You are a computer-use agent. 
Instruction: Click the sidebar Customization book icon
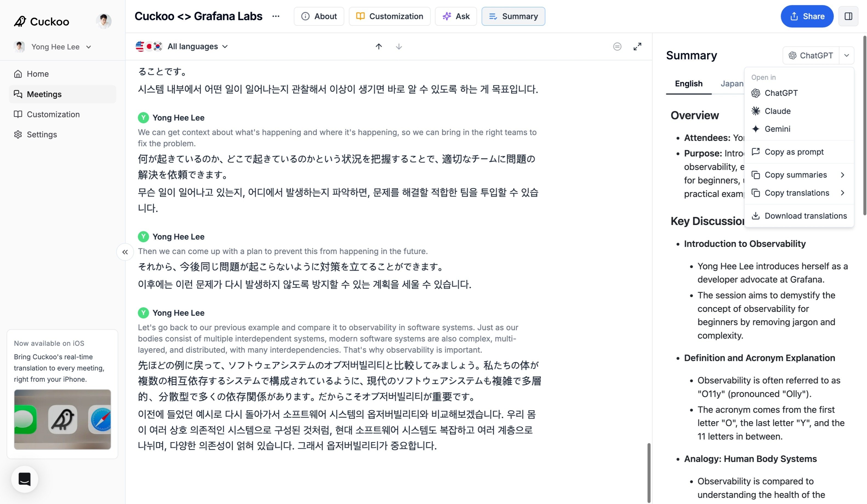18,114
